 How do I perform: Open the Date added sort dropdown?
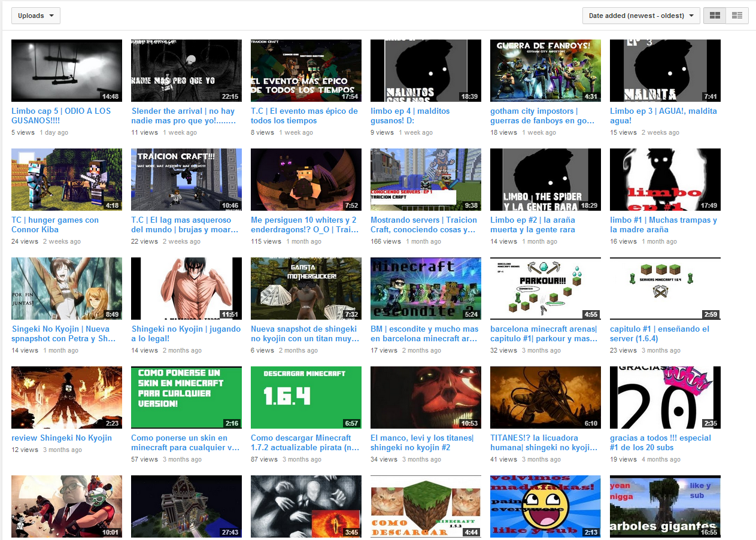(x=641, y=16)
